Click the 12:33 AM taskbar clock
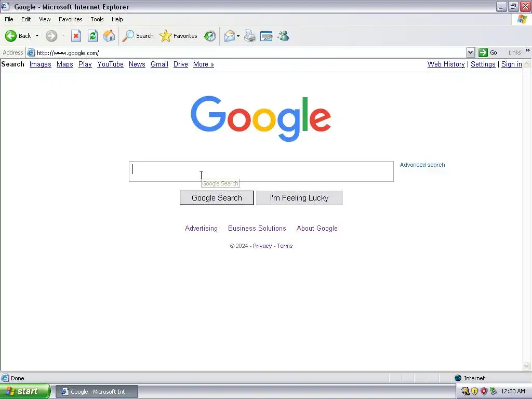The height and width of the screenshot is (399, 532). pos(513,392)
